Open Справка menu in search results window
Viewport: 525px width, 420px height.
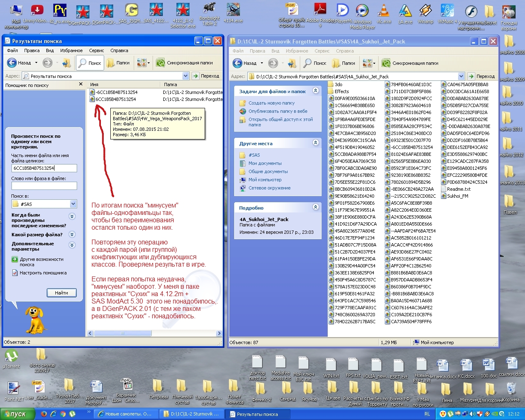click(x=119, y=50)
